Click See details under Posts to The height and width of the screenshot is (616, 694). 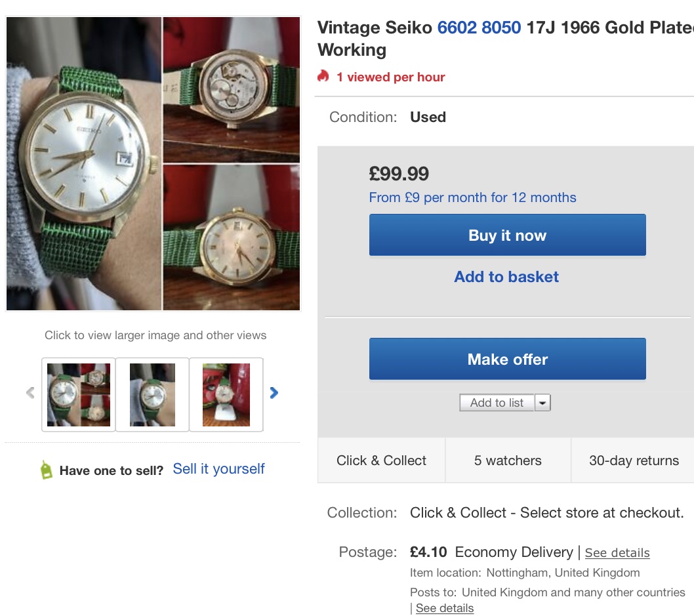444,608
